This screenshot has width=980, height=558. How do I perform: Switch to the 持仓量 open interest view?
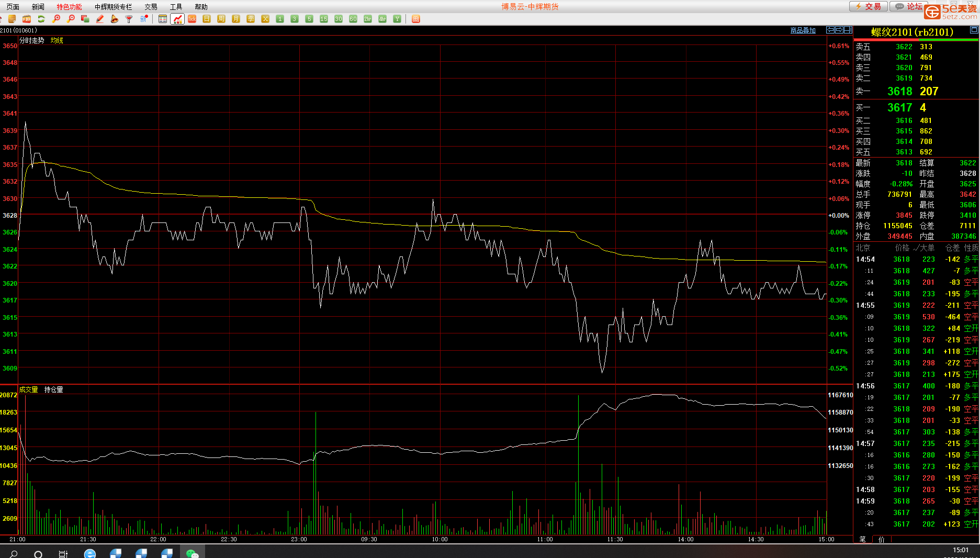point(53,389)
